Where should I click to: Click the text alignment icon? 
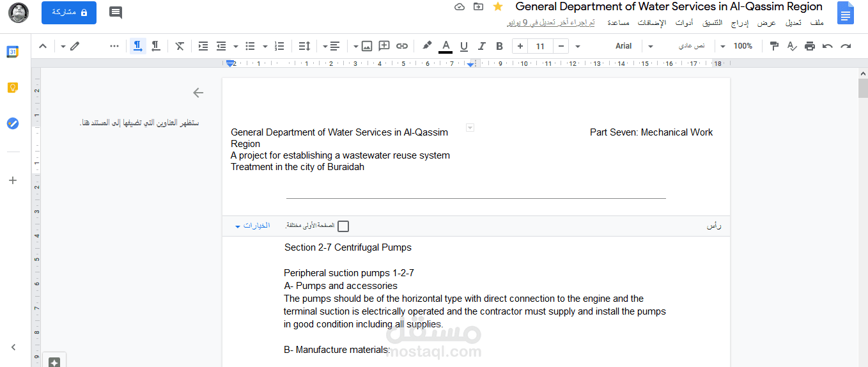tap(335, 46)
